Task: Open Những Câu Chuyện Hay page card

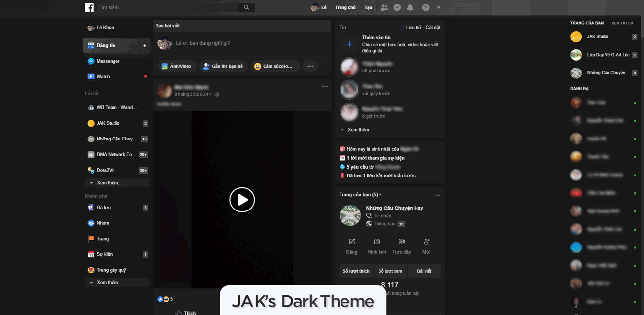Action: [394, 208]
